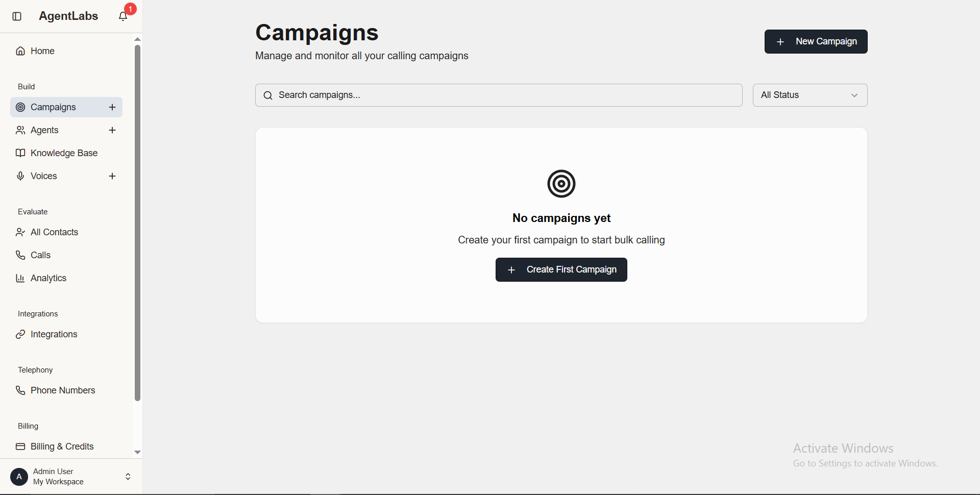Image resolution: width=980 pixels, height=495 pixels.
Task: Click the New Campaign button
Action: (815, 41)
